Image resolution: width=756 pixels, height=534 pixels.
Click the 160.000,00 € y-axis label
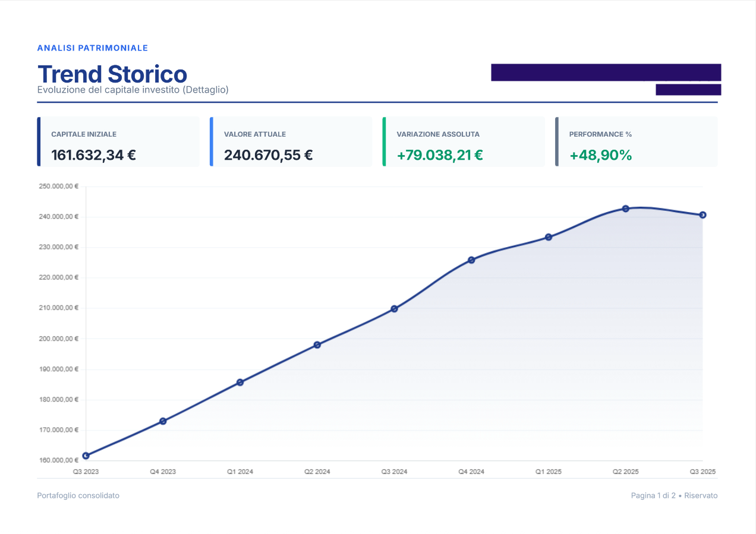pos(59,460)
